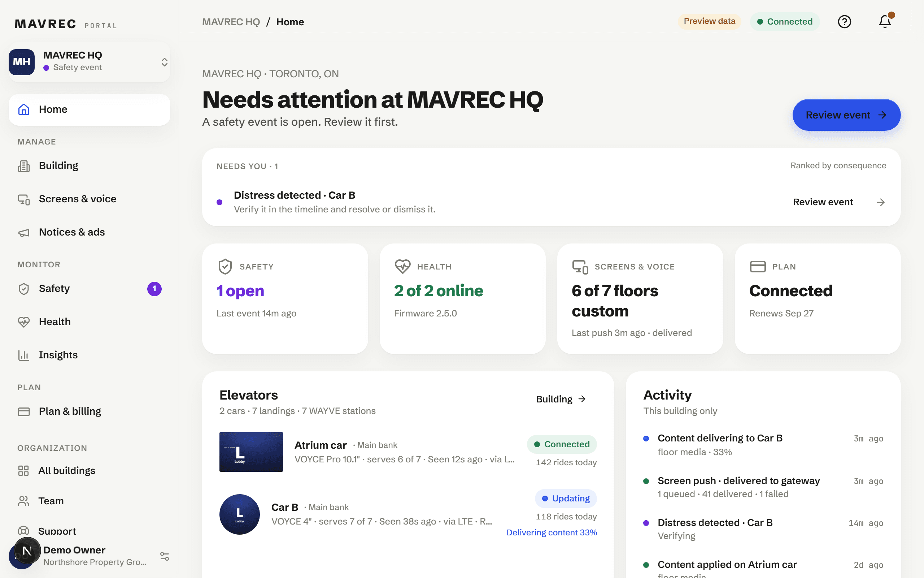Click the shield icon on Safety card

225,267
